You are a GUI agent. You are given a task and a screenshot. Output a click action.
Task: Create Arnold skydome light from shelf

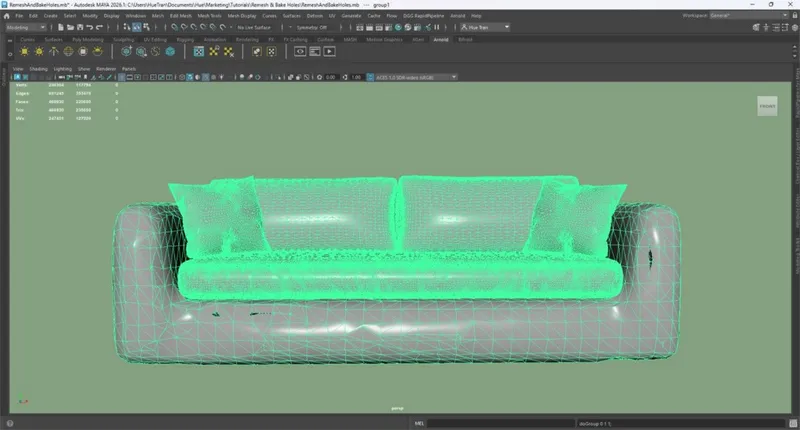(x=68, y=52)
